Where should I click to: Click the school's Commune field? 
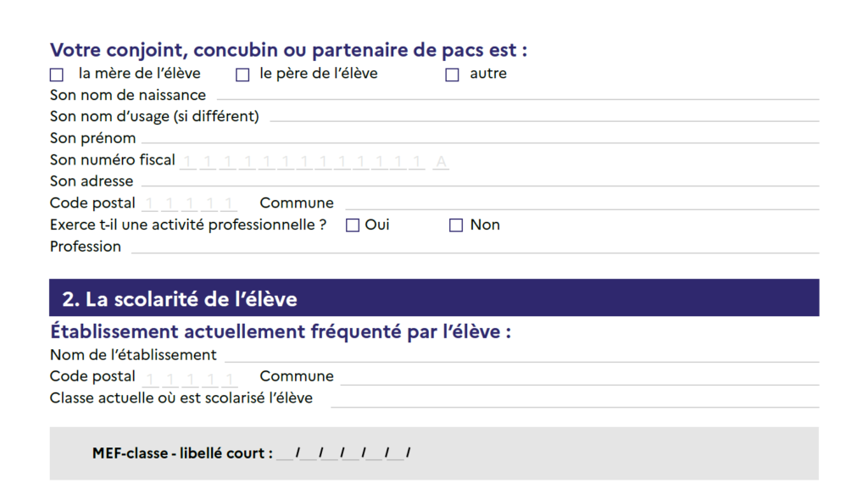pyautogui.click(x=581, y=377)
